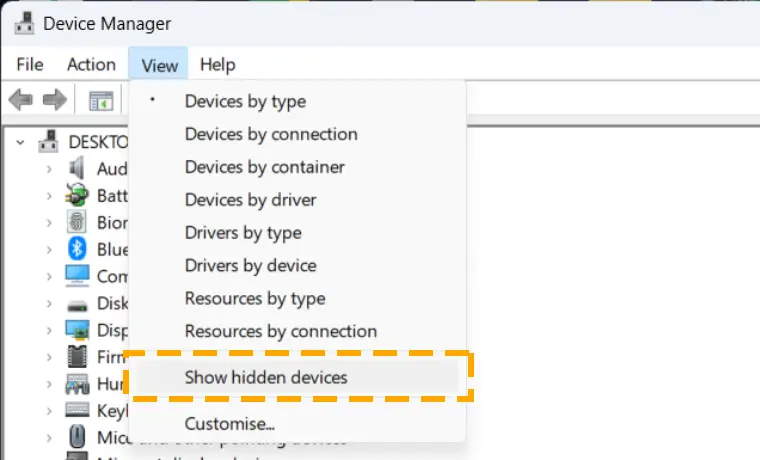The width and height of the screenshot is (760, 460).
Task: Click the Computer monitor category icon
Action: tap(77, 276)
